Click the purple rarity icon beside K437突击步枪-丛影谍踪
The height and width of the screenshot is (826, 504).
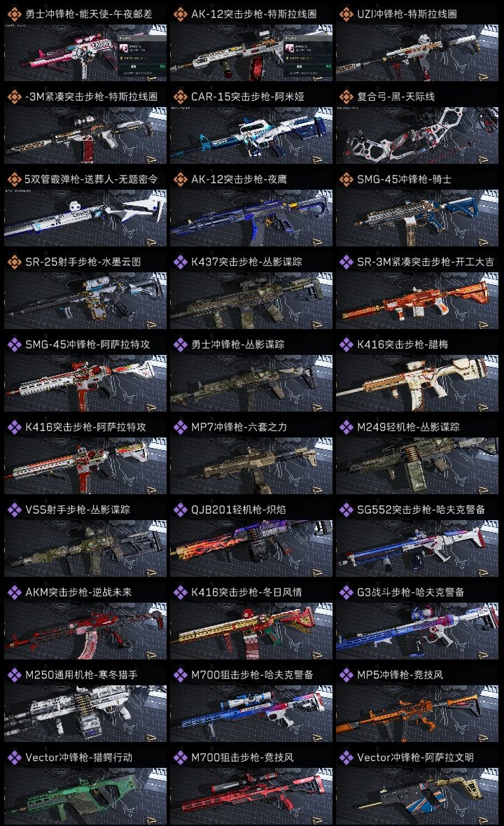click(180, 262)
